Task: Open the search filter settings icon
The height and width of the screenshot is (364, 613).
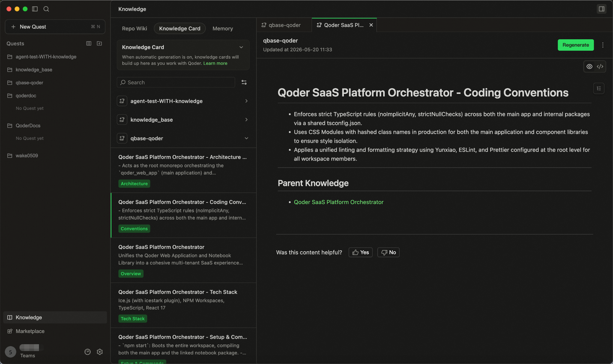Action: click(x=244, y=82)
